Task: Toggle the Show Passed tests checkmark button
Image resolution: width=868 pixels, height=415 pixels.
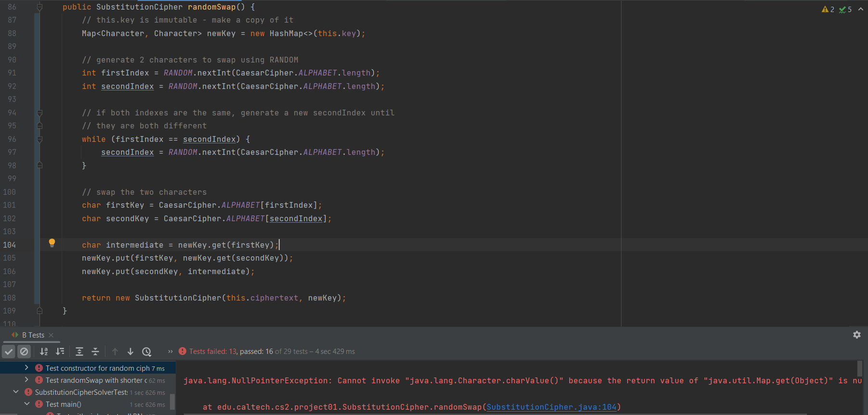Action: (x=9, y=352)
